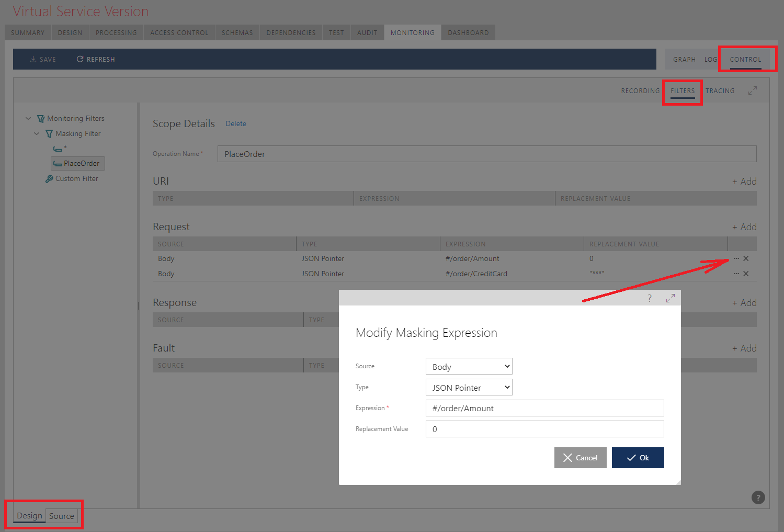Open the Access Control tab
This screenshot has height=532, width=784.
click(x=179, y=32)
